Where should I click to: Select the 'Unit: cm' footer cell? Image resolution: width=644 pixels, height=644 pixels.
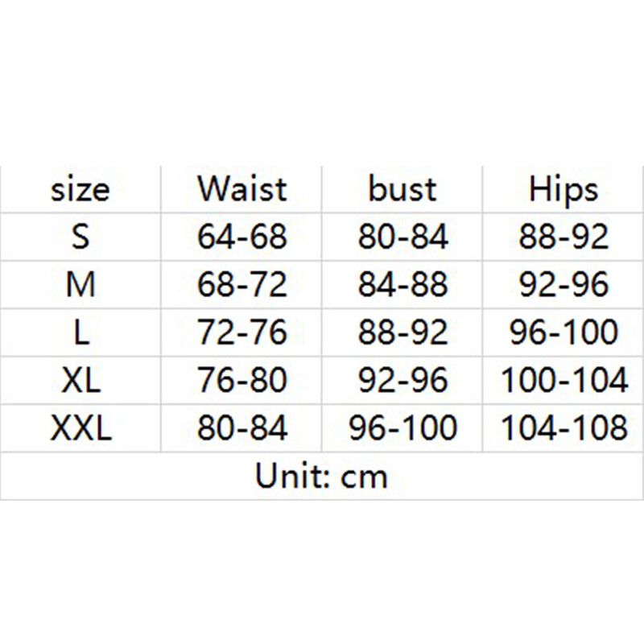point(322,476)
